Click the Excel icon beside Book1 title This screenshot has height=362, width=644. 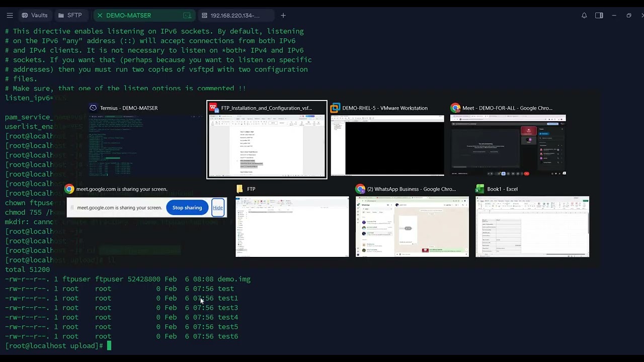coord(480,189)
